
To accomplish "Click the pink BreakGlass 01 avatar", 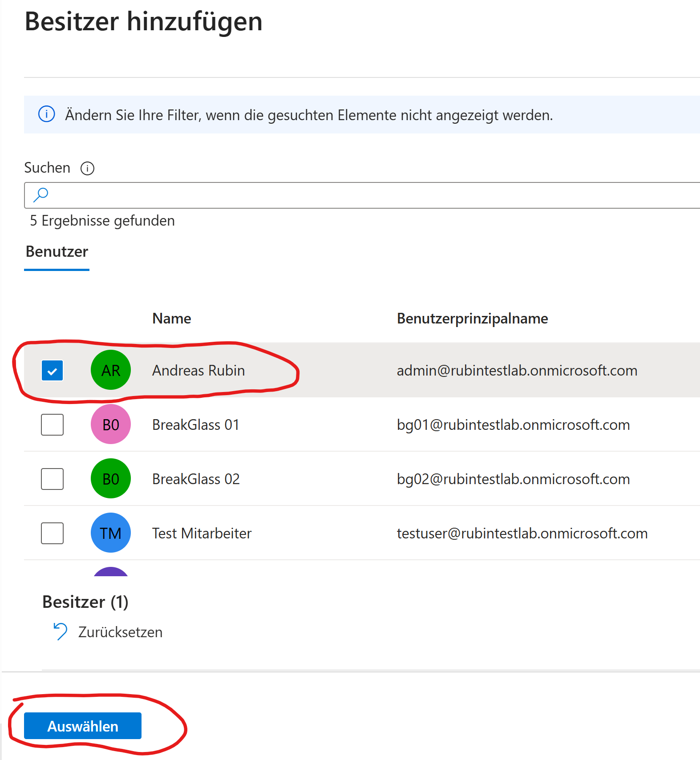I will point(110,424).
